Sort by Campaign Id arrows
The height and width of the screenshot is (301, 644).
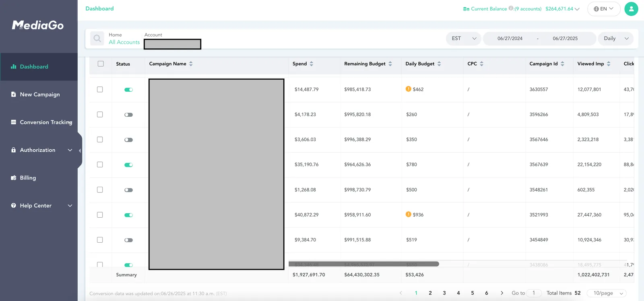562,64
